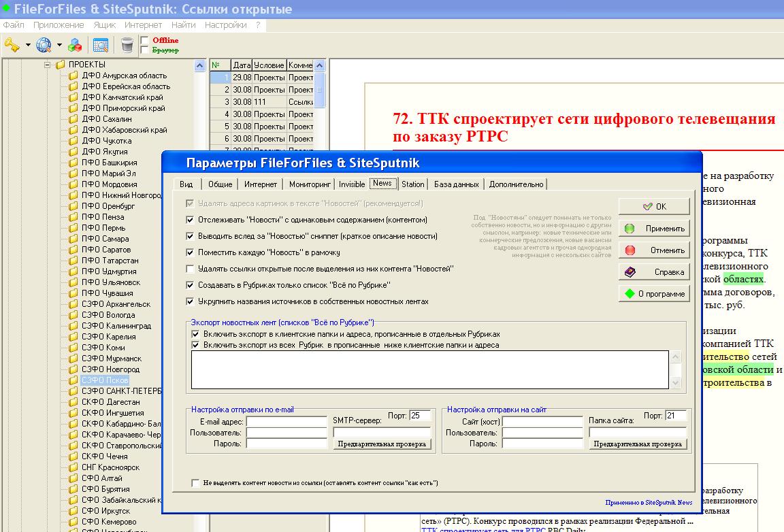Enable deleting opened links after content extraction

(x=190, y=269)
